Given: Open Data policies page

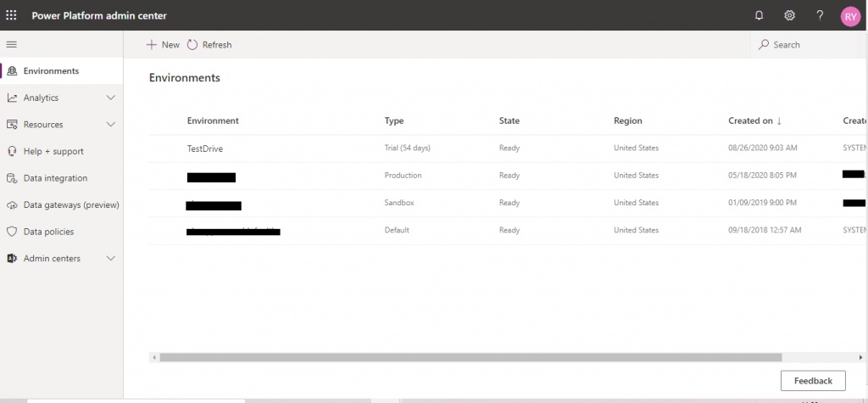Looking at the screenshot, I should pyautogui.click(x=61, y=232).
